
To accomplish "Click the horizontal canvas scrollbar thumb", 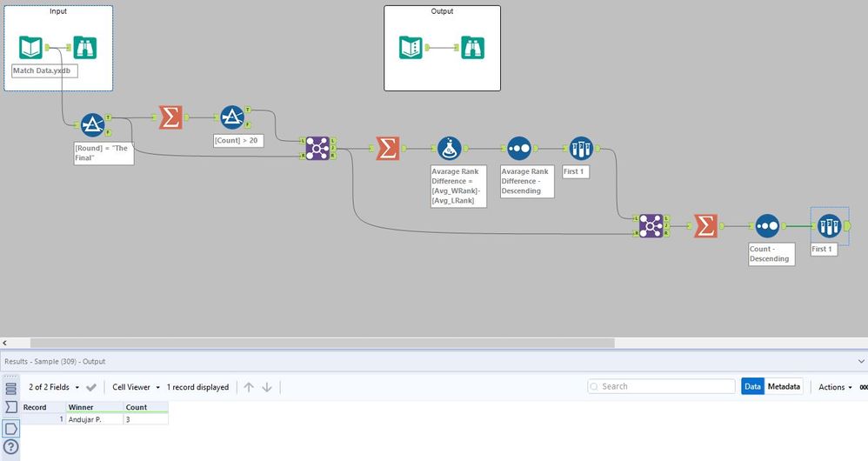I will click(x=322, y=343).
